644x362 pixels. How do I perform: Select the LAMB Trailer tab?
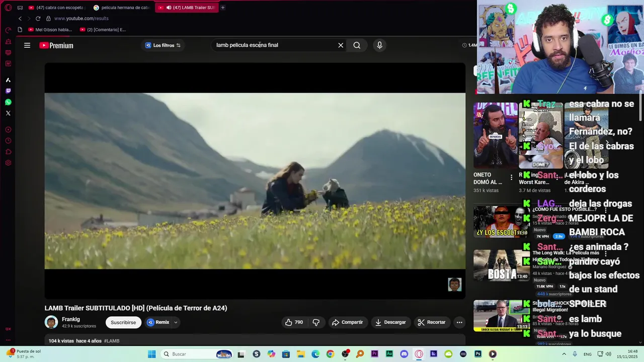coord(187,8)
